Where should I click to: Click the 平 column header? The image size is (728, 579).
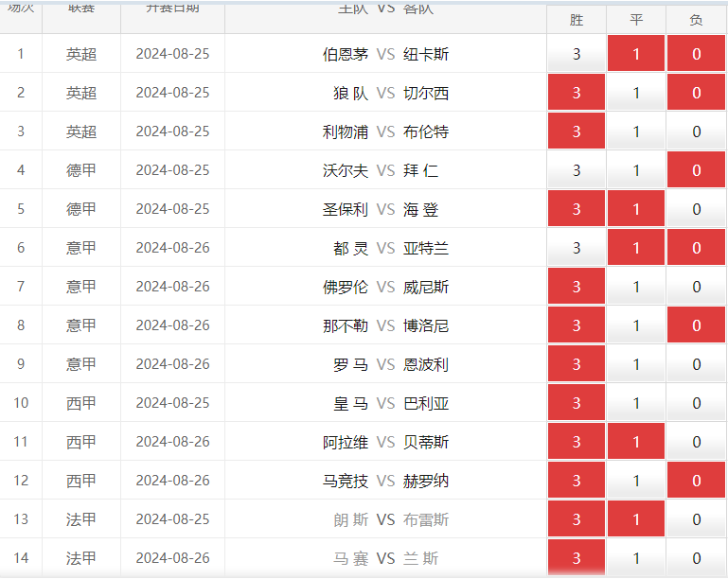pyautogui.click(x=636, y=20)
